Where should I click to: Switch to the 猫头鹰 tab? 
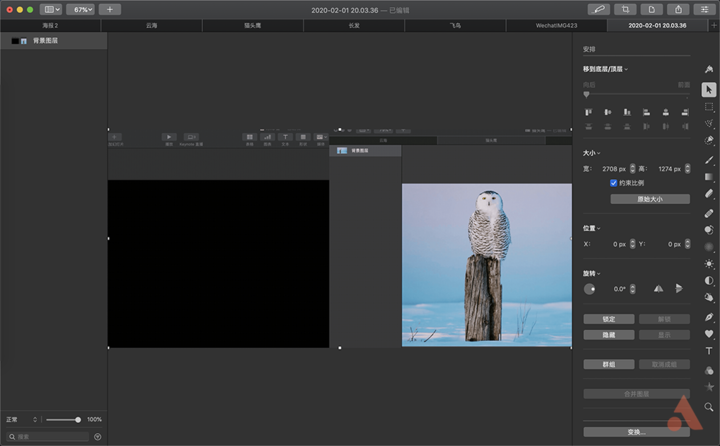coord(253,25)
